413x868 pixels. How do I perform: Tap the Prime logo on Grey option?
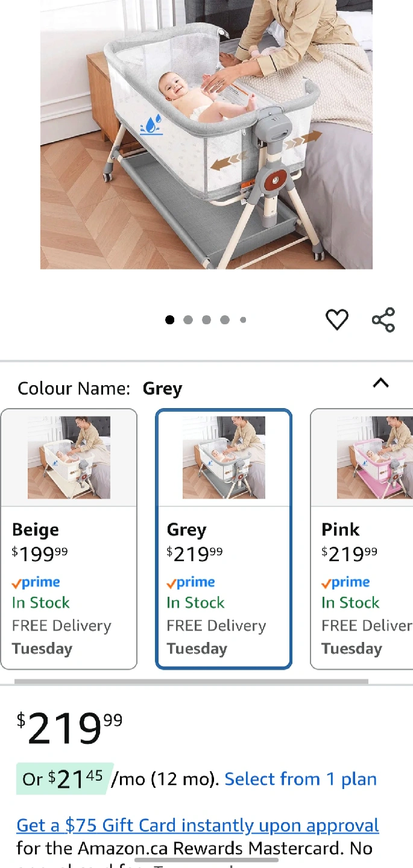pyautogui.click(x=191, y=582)
